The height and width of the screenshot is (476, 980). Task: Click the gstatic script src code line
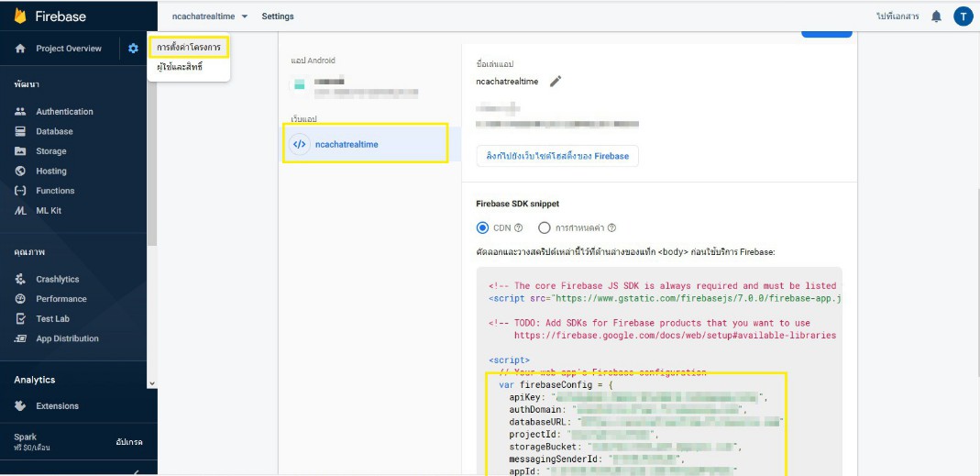(x=665, y=298)
